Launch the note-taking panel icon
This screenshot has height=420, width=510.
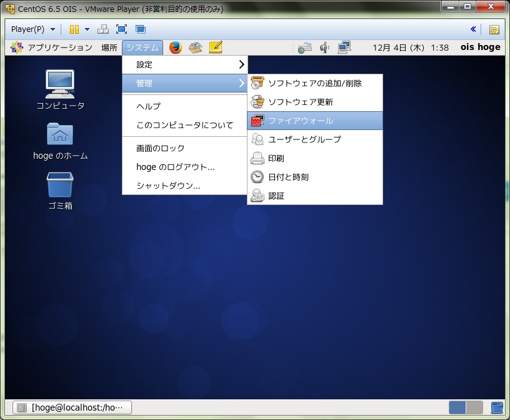(x=216, y=47)
